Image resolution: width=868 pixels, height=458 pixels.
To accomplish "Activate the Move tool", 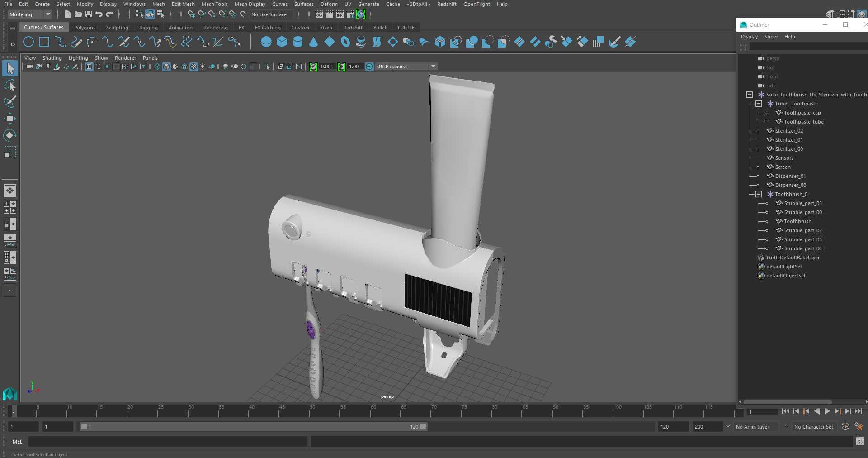I will click(x=10, y=119).
